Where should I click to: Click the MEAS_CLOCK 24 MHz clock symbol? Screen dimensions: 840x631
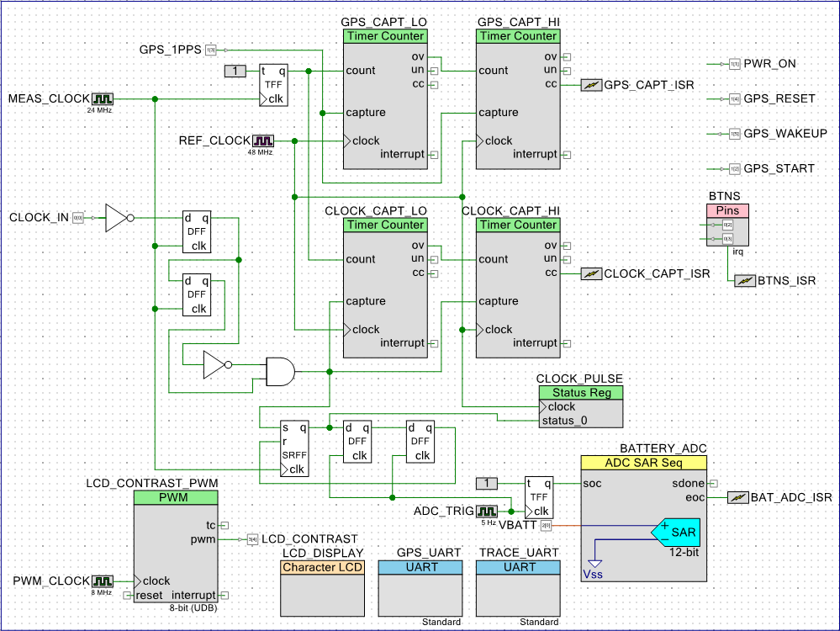[103, 99]
